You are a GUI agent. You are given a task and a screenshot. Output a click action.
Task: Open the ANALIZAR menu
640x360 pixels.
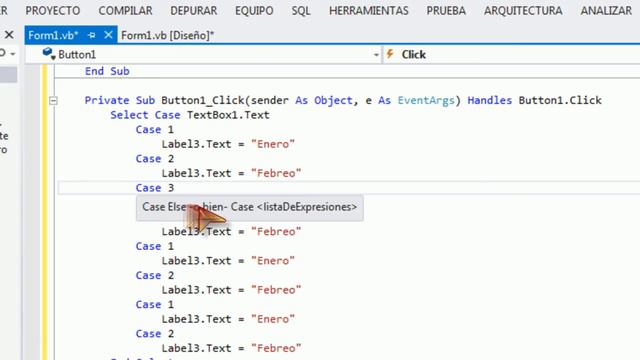606,11
